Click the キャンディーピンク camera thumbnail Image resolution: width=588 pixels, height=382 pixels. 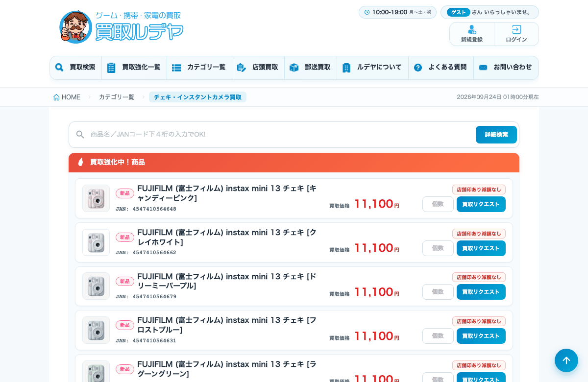96,198
